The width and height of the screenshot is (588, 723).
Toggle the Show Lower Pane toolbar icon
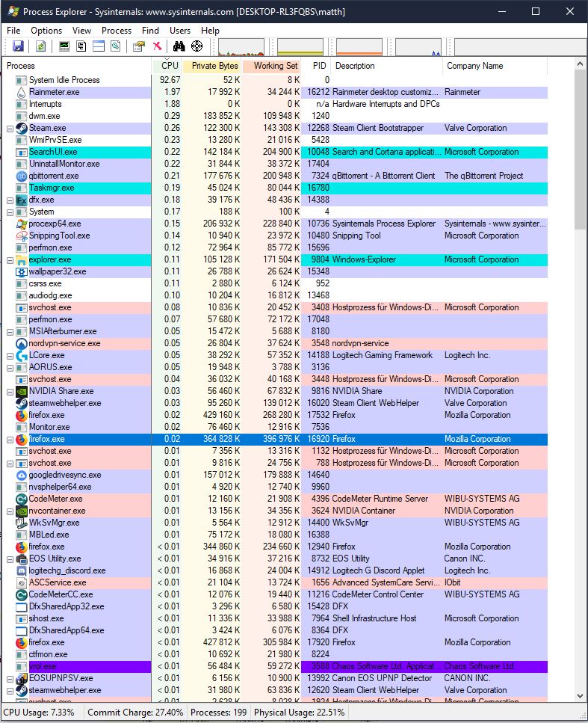coord(99,46)
